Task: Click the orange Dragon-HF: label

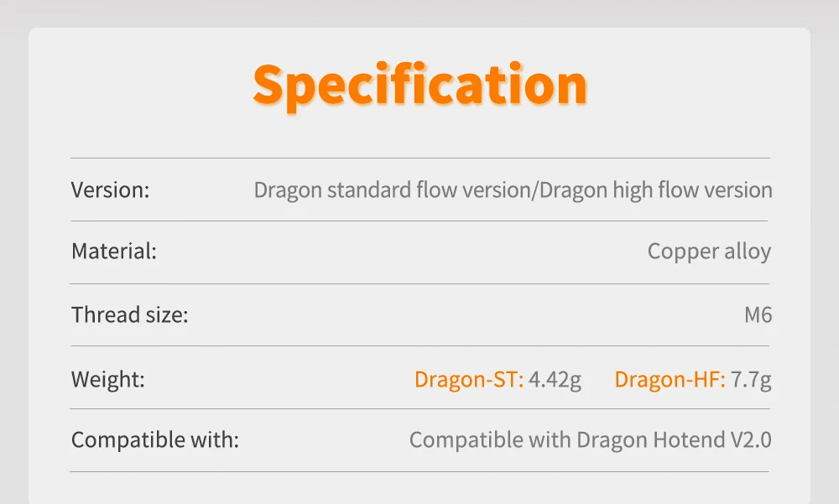Action: coord(670,379)
